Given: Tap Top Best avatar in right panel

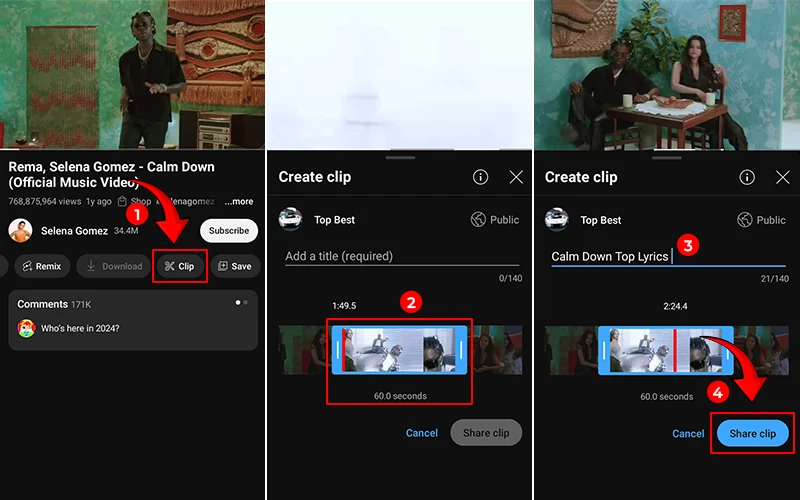Looking at the screenshot, I should (557, 219).
